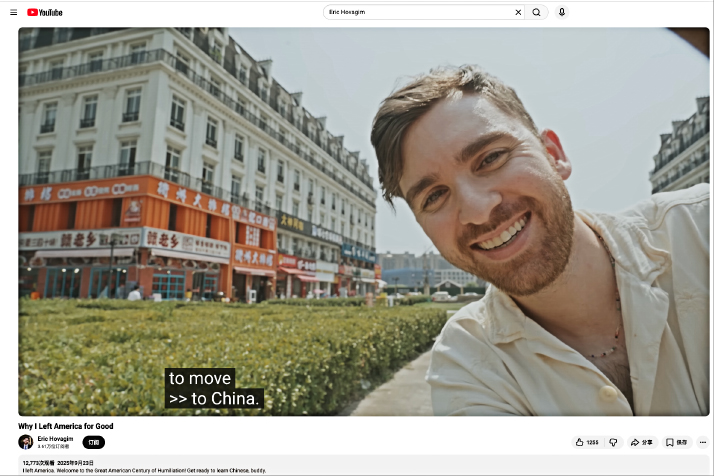Save video to a playlist
The height and width of the screenshot is (476, 714).
pos(677,442)
